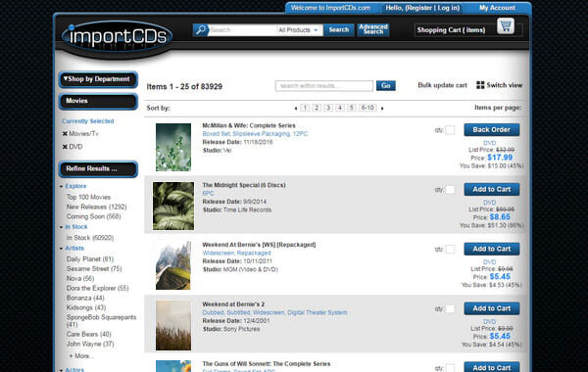Expand Shop by Department menu
The image size is (588, 372).
(x=98, y=79)
